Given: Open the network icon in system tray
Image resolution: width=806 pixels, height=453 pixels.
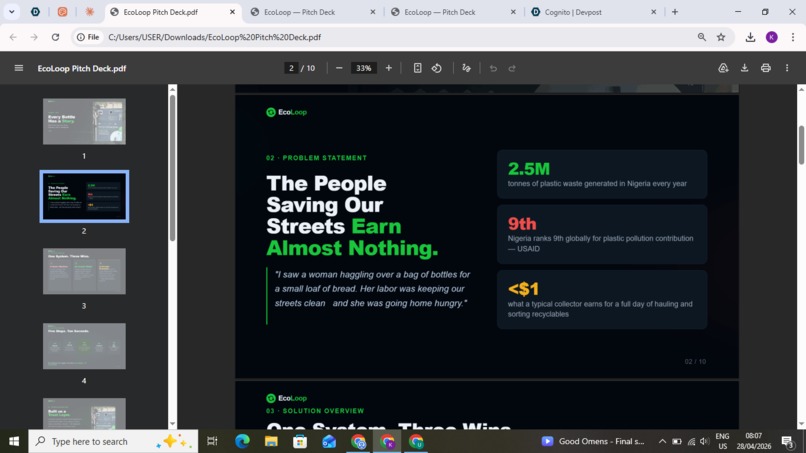Looking at the screenshot, I should pos(691,441).
